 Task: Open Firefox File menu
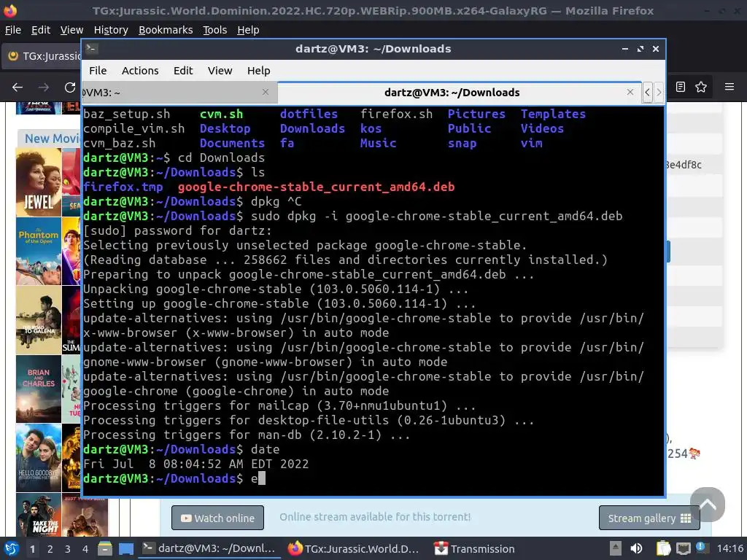pos(13,30)
